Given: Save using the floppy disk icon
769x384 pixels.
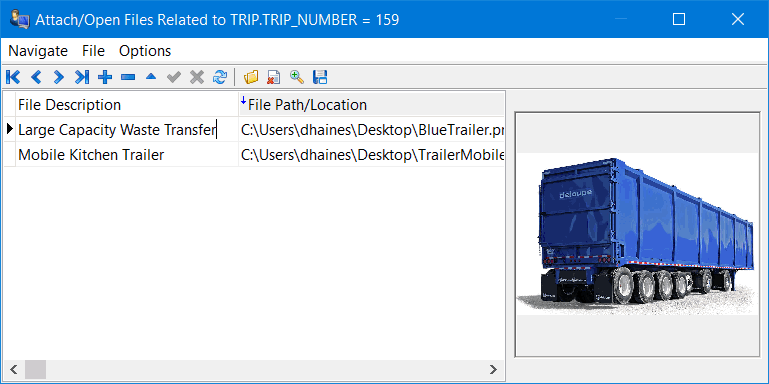Looking at the screenshot, I should click(320, 77).
